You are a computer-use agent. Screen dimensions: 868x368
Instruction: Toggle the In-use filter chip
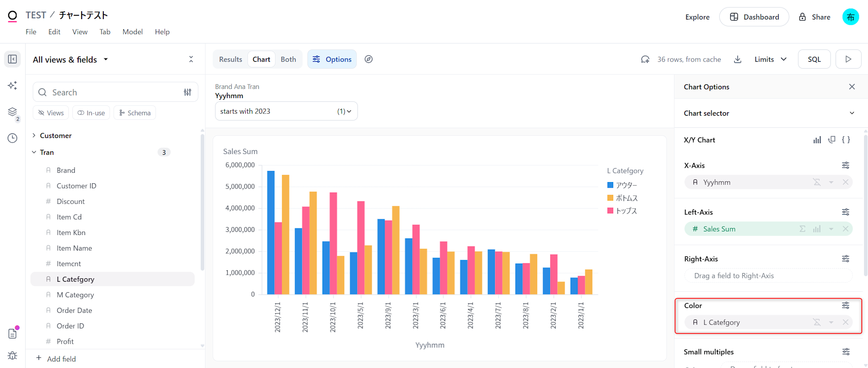91,113
